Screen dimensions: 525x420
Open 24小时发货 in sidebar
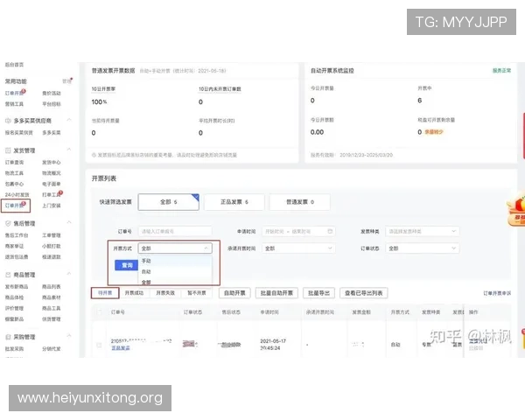17,194
